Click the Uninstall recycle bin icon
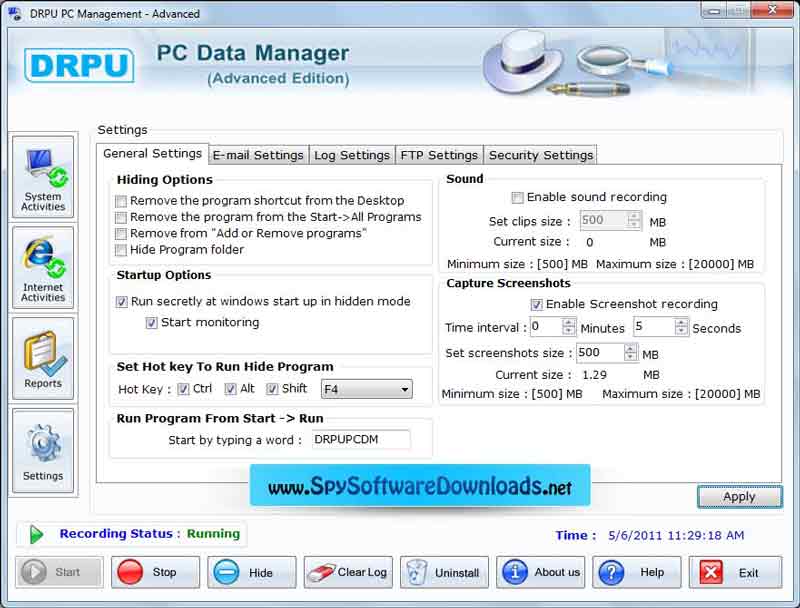This screenshot has height=608, width=800. (416, 572)
